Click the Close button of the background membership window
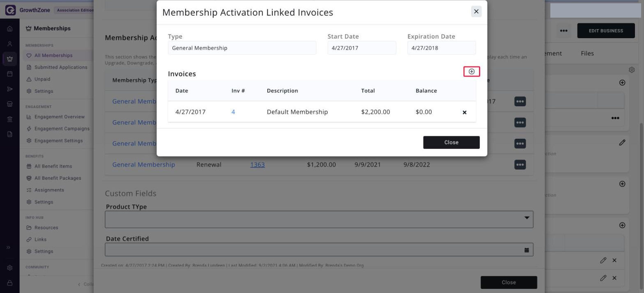This screenshot has height=293, width=644. [x=509, y=282]
